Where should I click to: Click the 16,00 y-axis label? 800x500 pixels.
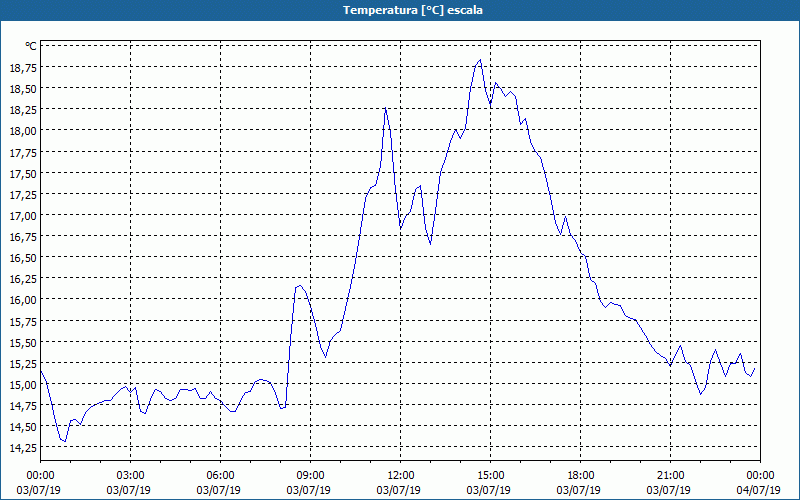[x=23, y=299]
